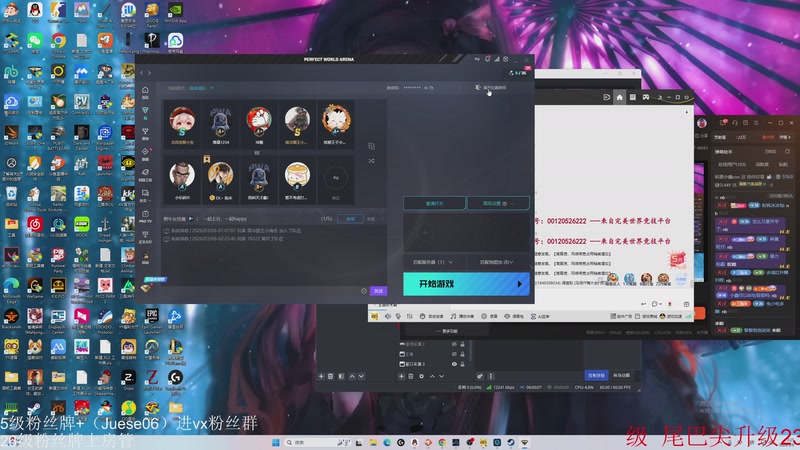Image resolution: width=800 pixels, height=450 pixels.
Task: Select the trophy icon in Perfect World Arena sidebar
Action: click(x=145, y=134)
